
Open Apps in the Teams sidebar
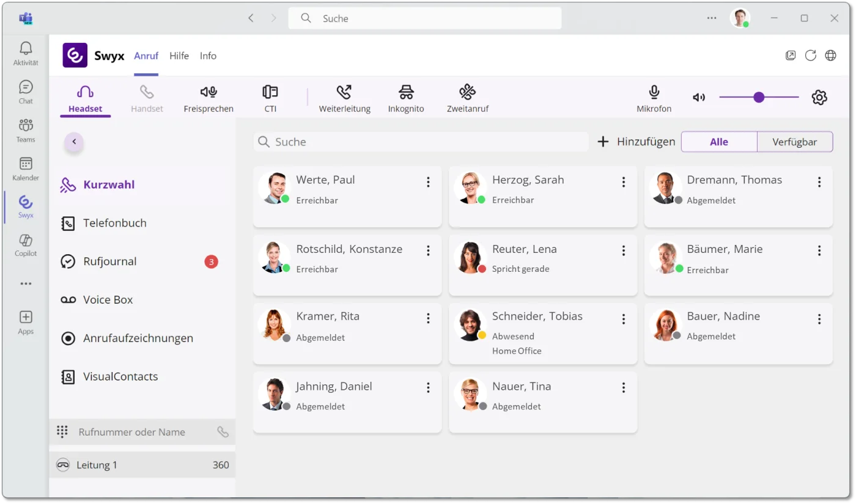coord(26,323)
